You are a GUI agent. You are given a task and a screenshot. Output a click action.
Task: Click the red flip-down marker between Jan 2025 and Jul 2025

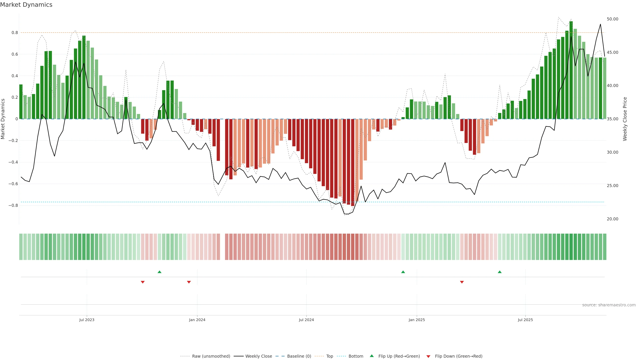coord(462,282)
